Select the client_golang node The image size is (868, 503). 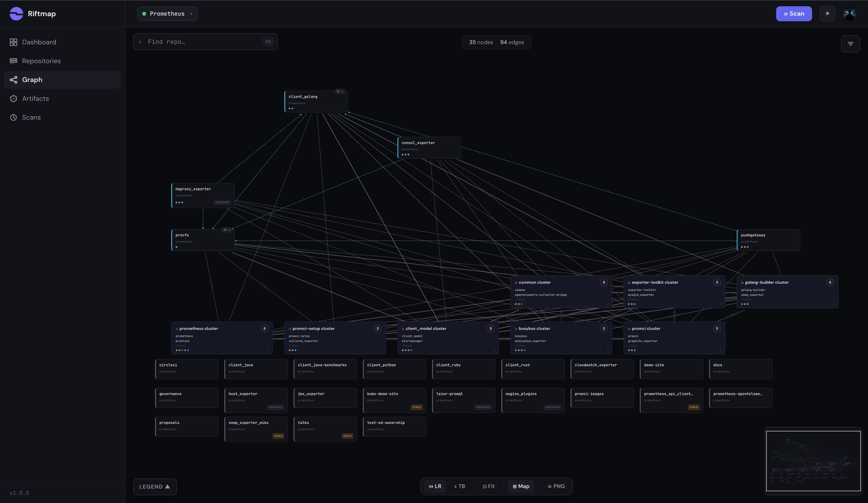(x=316, y=102)
